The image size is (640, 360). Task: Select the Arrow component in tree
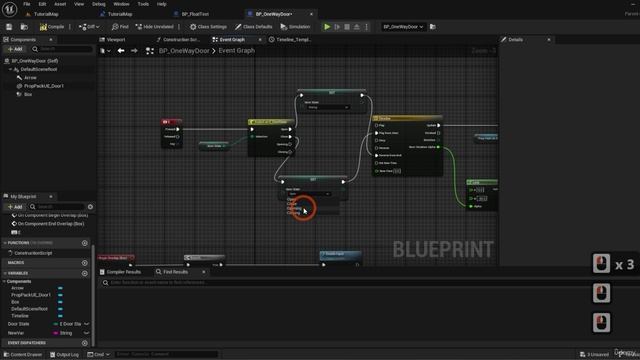coord(30,78)
